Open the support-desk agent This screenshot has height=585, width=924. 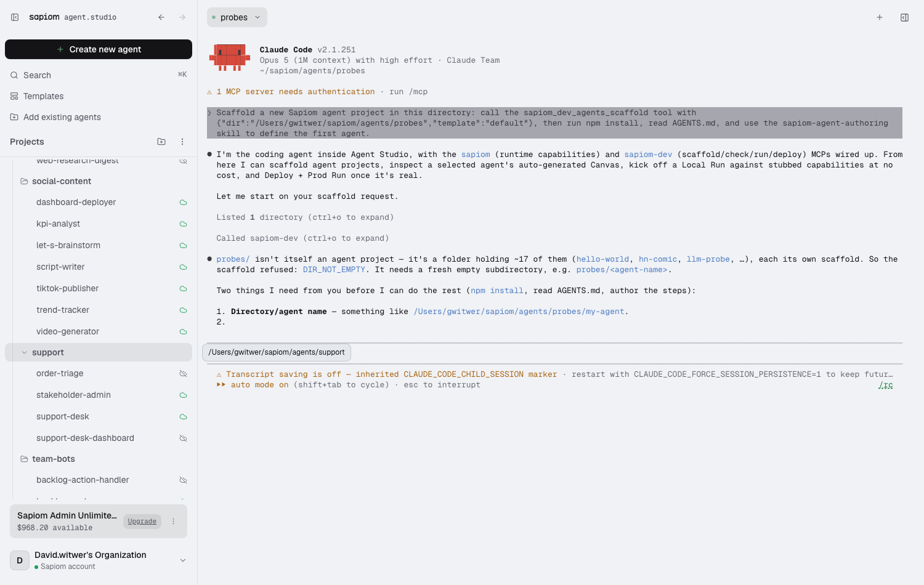point(63,416)
